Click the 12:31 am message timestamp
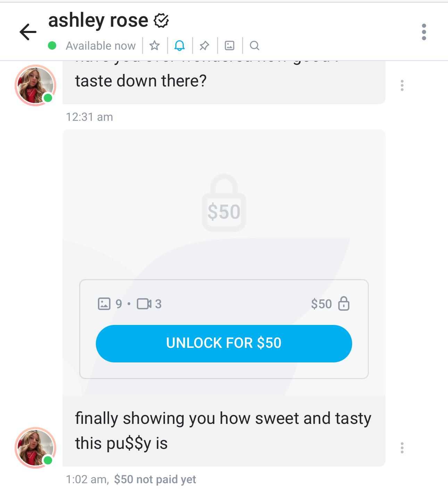The image size is (448, 494). 90,116
